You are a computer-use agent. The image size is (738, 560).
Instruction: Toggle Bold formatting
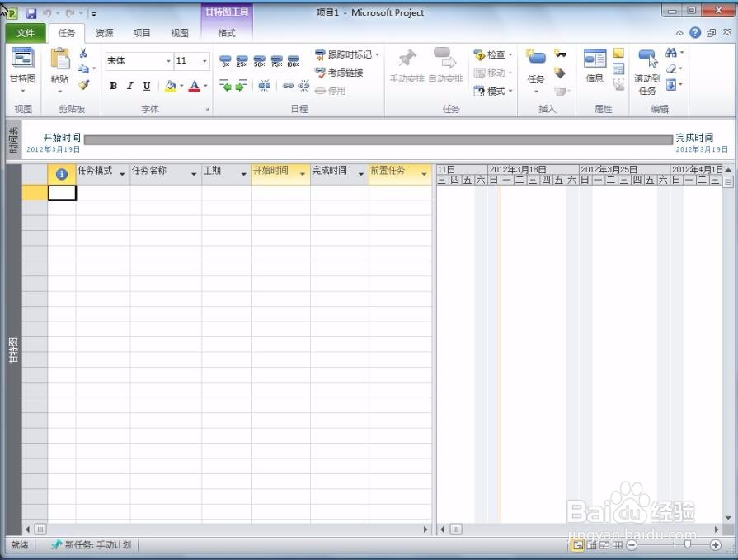(114, 86)
